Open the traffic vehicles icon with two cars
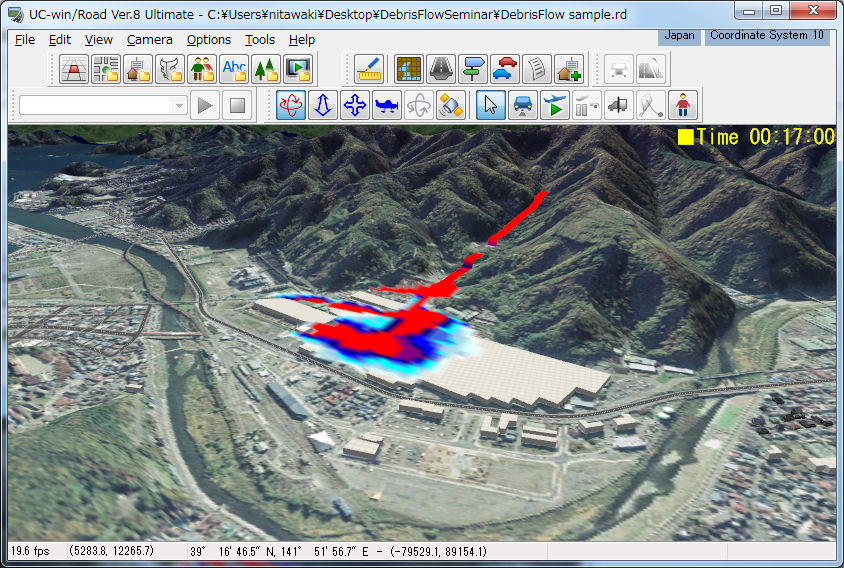The height and width of the screenshot is (568, 844). (x=505, y=69)
